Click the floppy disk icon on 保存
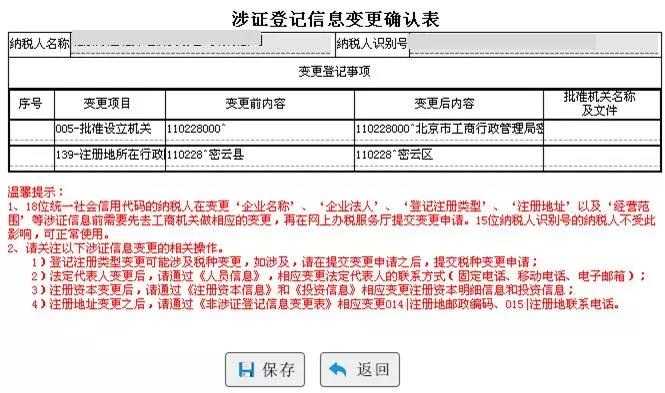Image resolution: width=665 pixels, height=393 pixels. click(246, 370)
